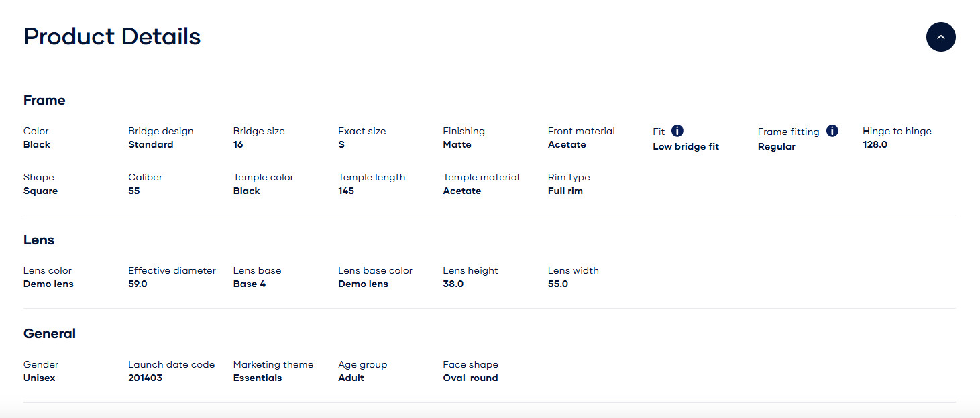This screenshot has width=980, height=418.
Task: Click the Launch date code 201403 value
Action: (145, 378)
